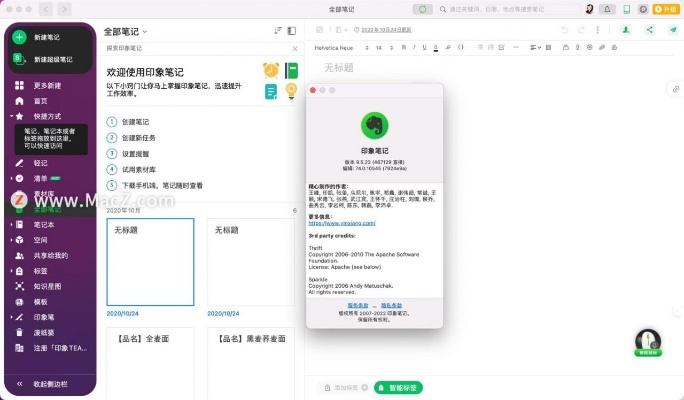
Task: Select the first 无标题 note card
Action: point(150,262)
